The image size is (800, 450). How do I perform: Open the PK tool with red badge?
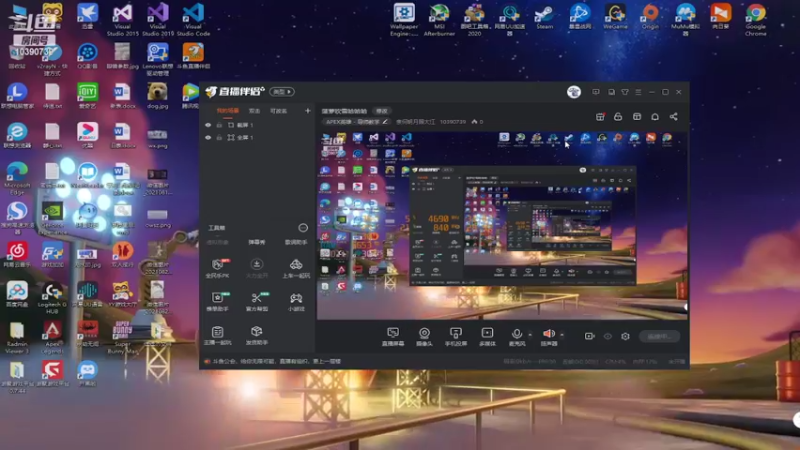tap(217, 268)
